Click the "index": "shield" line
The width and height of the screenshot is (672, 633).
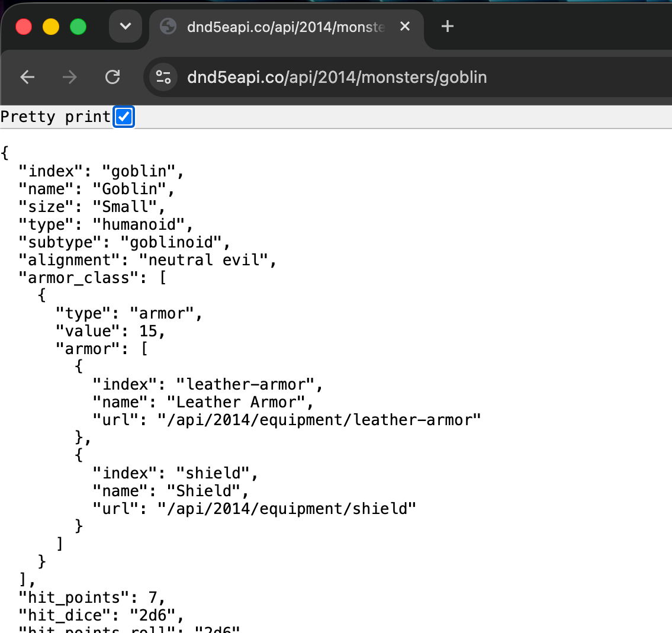(x=175, y=474)
